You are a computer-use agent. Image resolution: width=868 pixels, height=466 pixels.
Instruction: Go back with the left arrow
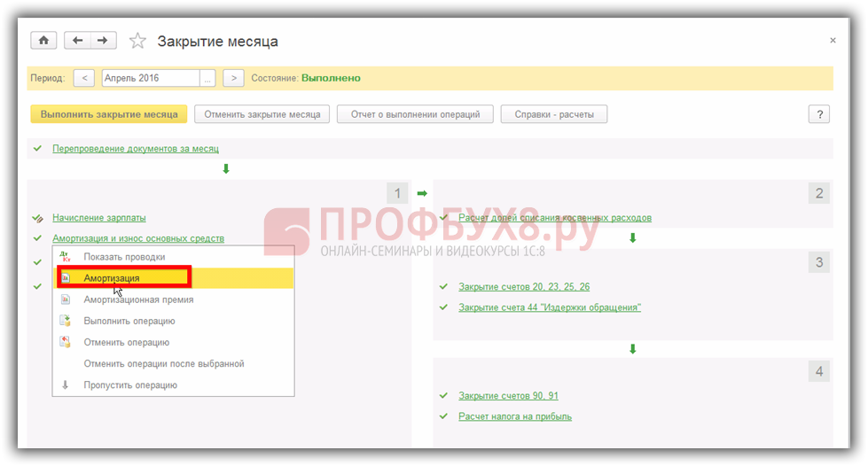[78, 41]
